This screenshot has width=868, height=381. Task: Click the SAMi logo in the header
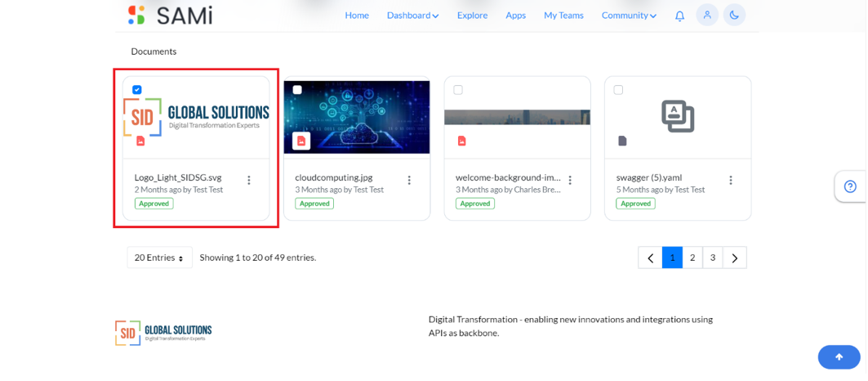pyautogui.click(x=169, y=15)
